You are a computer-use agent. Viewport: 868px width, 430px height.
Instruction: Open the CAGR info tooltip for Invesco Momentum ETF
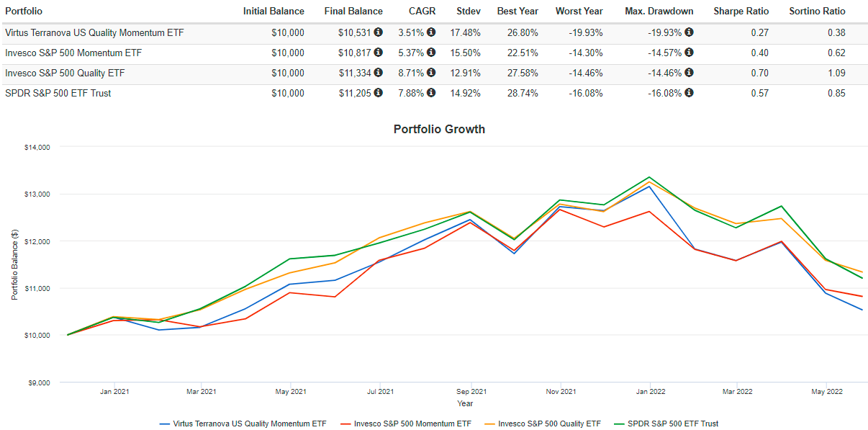pos(431,53)
